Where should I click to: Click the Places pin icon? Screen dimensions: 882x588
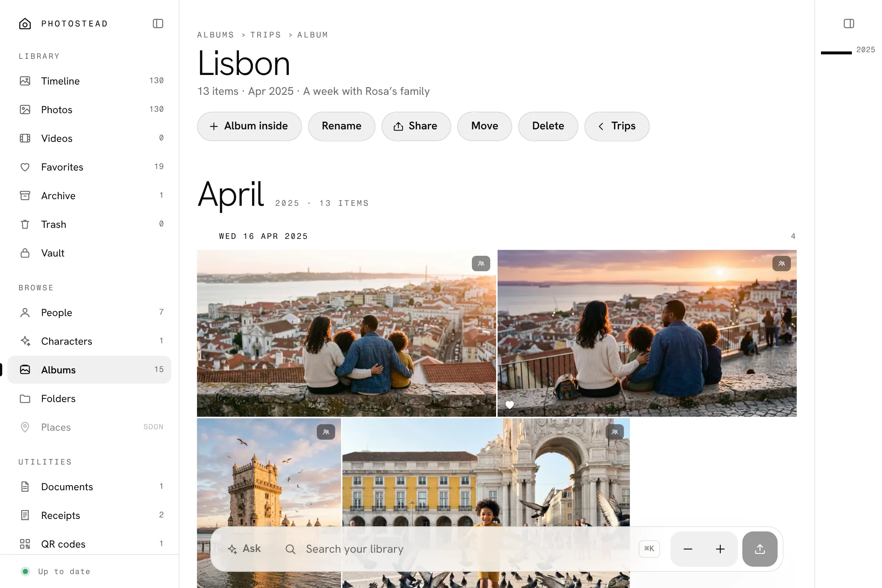pos(25,427)
